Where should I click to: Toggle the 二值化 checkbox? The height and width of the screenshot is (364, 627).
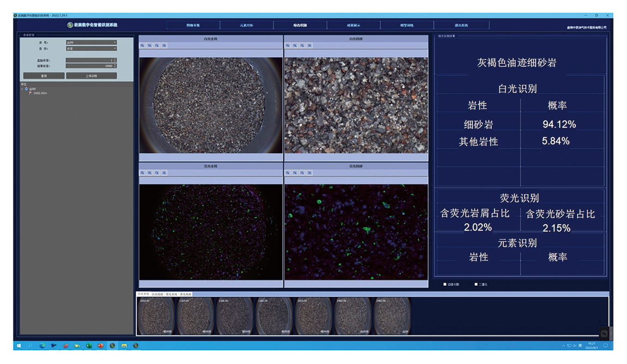[476, 285]
